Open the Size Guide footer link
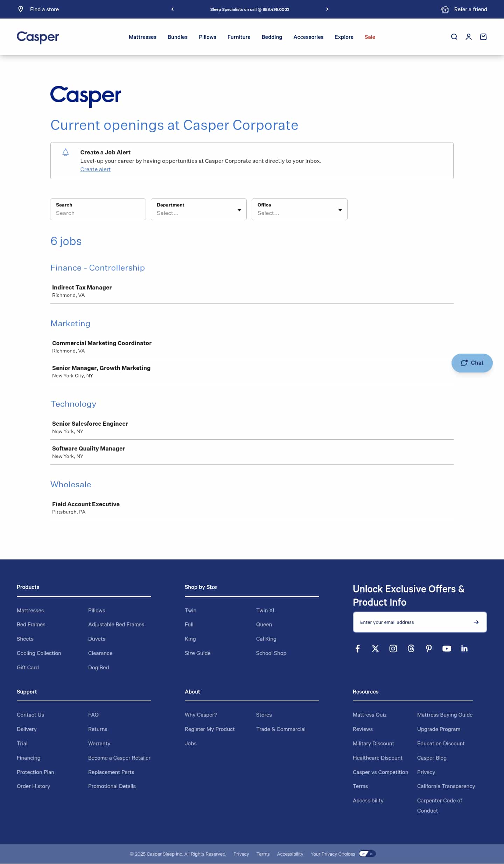Screen dimensions: 504x864 point(198,653)
